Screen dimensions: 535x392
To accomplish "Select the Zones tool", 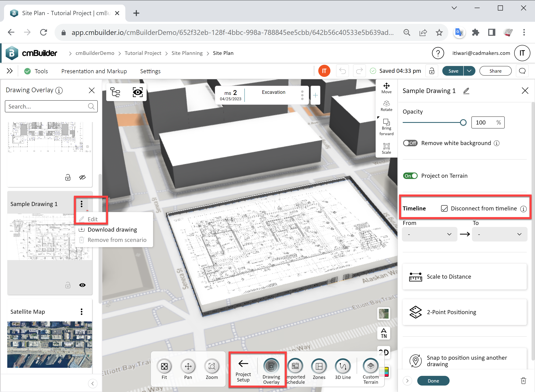I will point(319,367).
